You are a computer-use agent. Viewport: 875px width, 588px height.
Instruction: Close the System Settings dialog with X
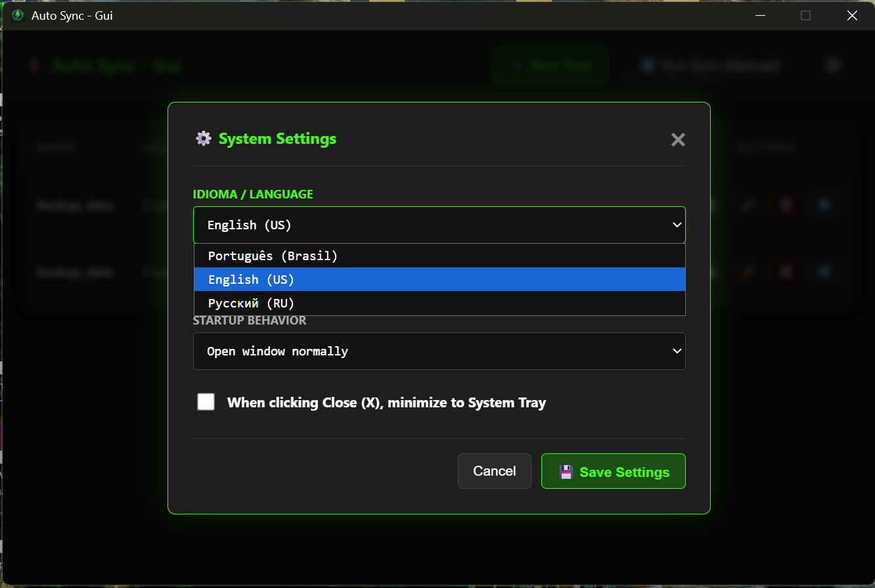[x=678, y=139]
